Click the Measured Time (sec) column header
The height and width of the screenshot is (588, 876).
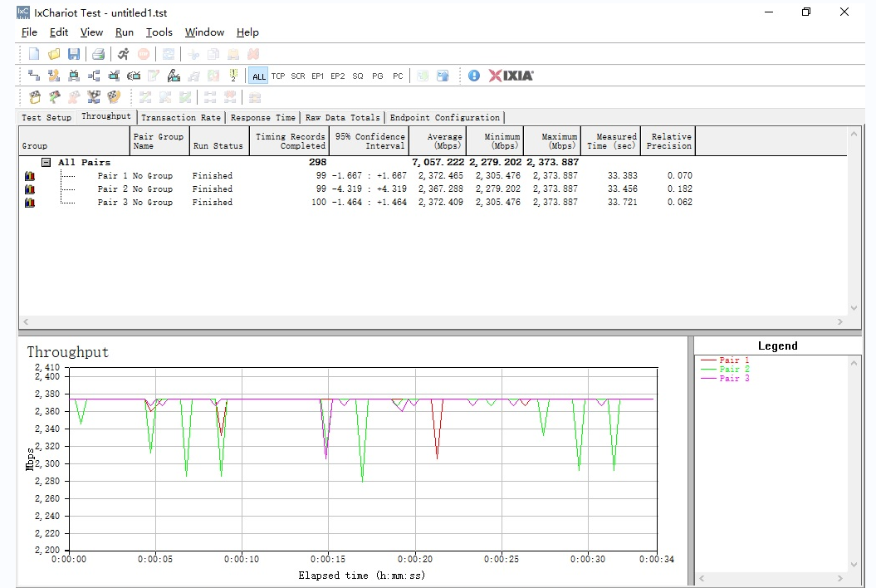click(610, 141)
